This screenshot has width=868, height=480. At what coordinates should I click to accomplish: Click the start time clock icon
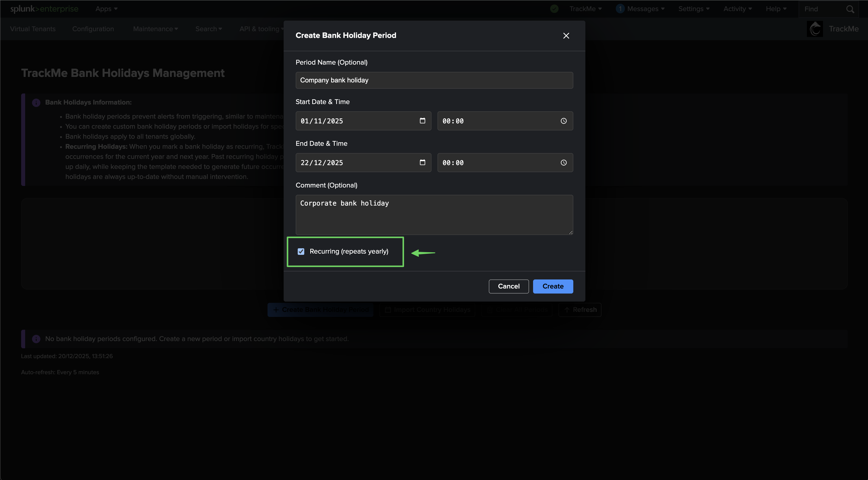tap(563, 121)
